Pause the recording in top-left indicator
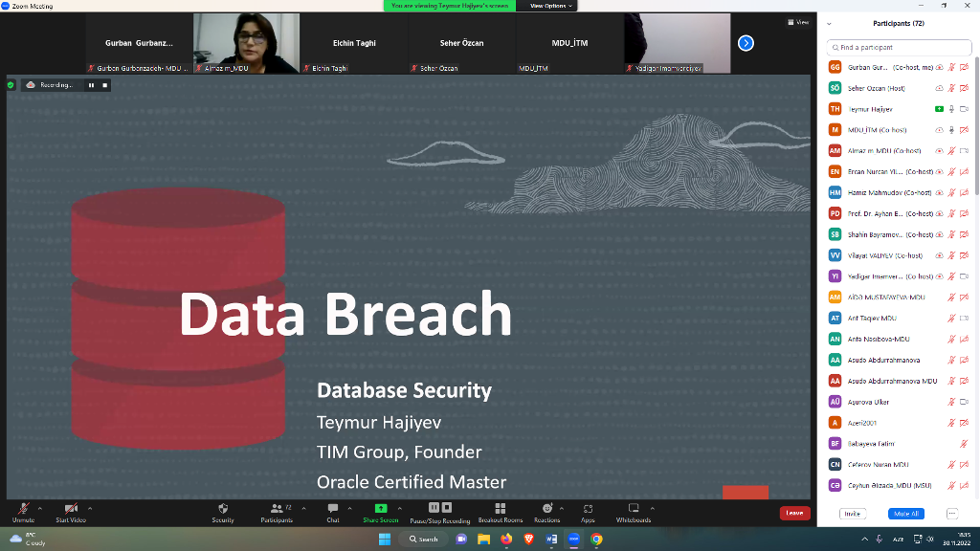The height and width of the screenshot is (551, 980). [x=92, y=85]
